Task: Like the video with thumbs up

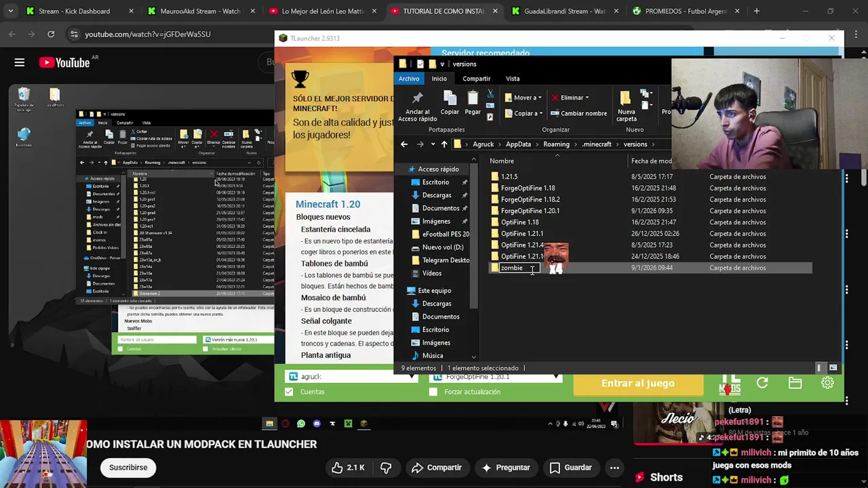Action: tap(349, 468)
